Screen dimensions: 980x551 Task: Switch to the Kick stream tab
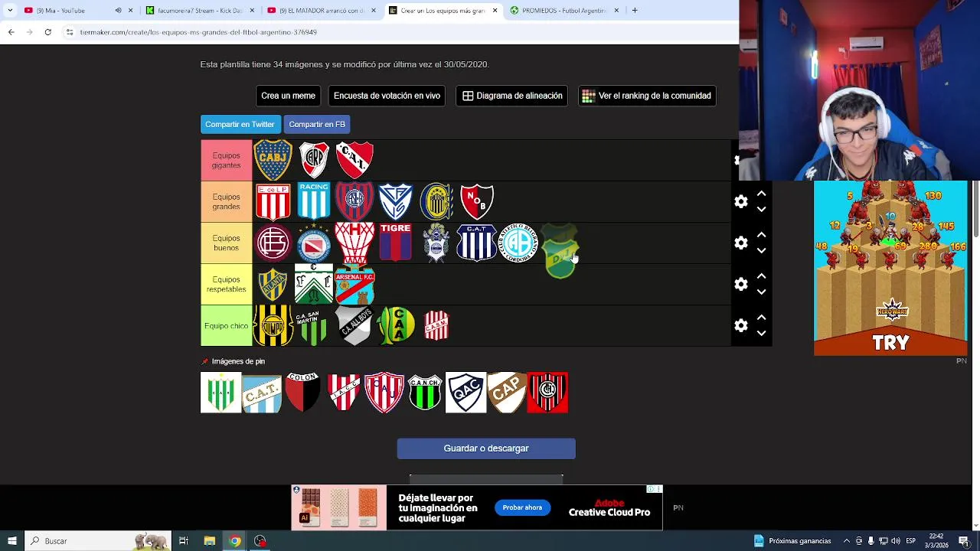coord(200,10)
